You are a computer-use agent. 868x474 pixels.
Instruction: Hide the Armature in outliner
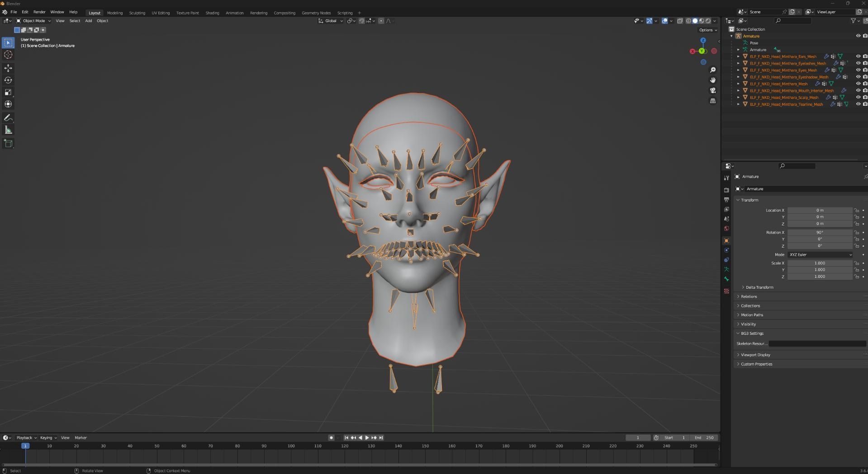point(858,36)
